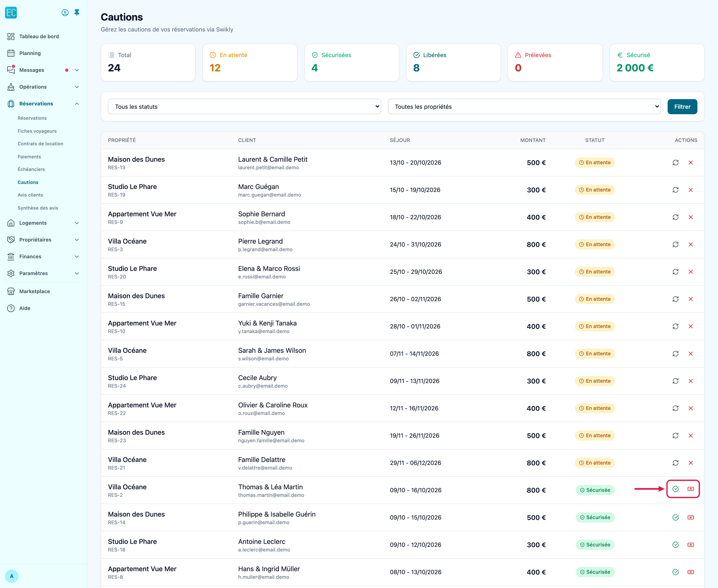Refresh the caution for Yuki & Kenji Tanaka
Screen dimensions: 718x588
(675, 327)
